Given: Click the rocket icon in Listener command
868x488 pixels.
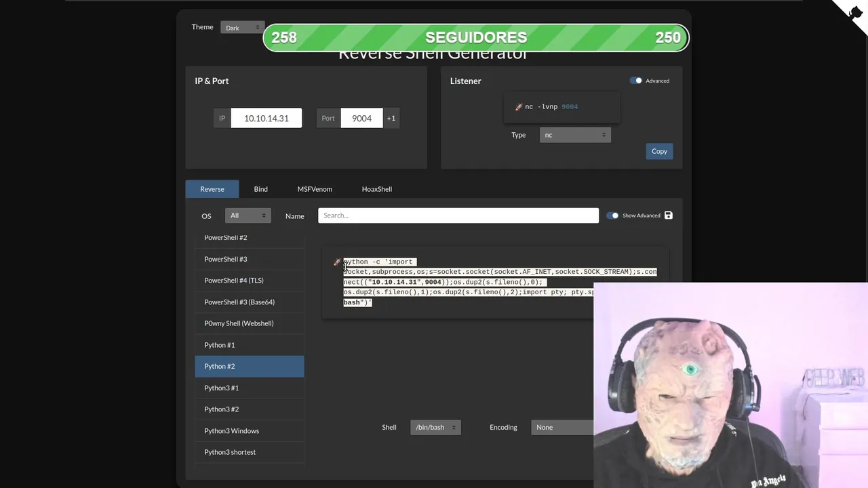Looking at the screenshot, I should click(x=519, y=107).
